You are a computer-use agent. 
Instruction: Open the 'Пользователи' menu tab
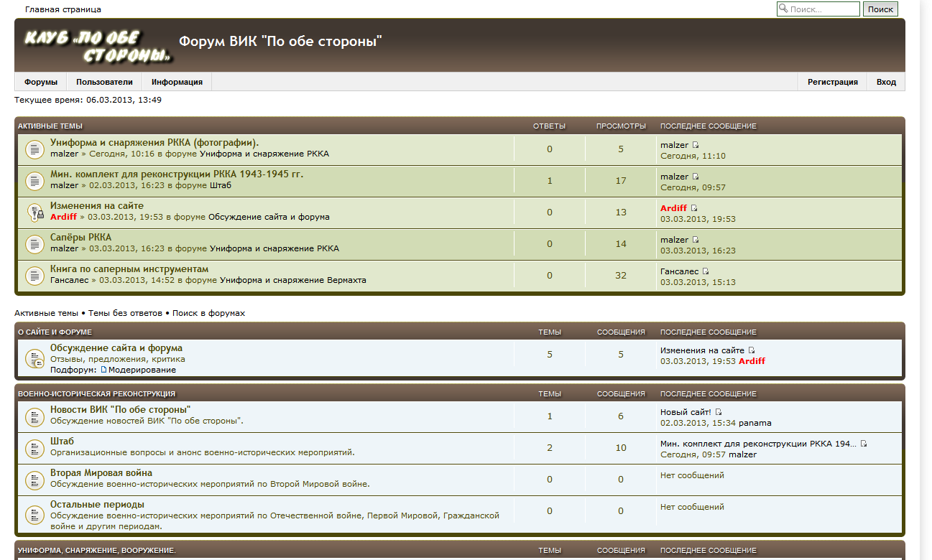104,82
